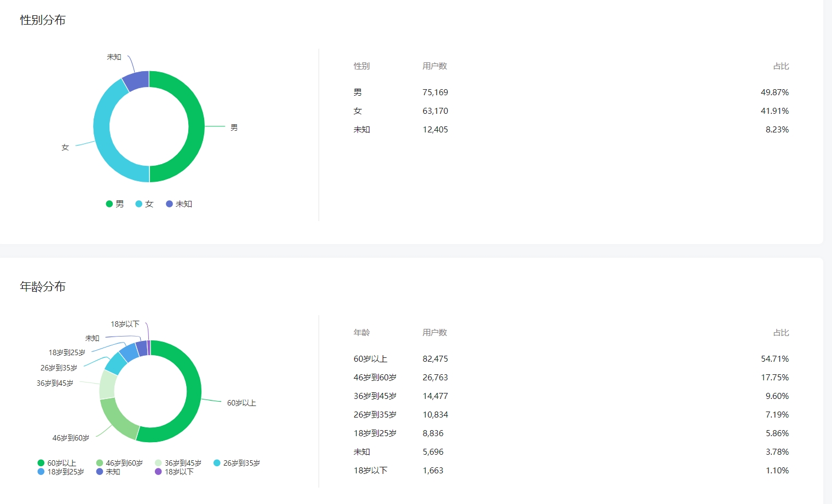Toggle the 男 legend item in gender chart

coord(115,204)
